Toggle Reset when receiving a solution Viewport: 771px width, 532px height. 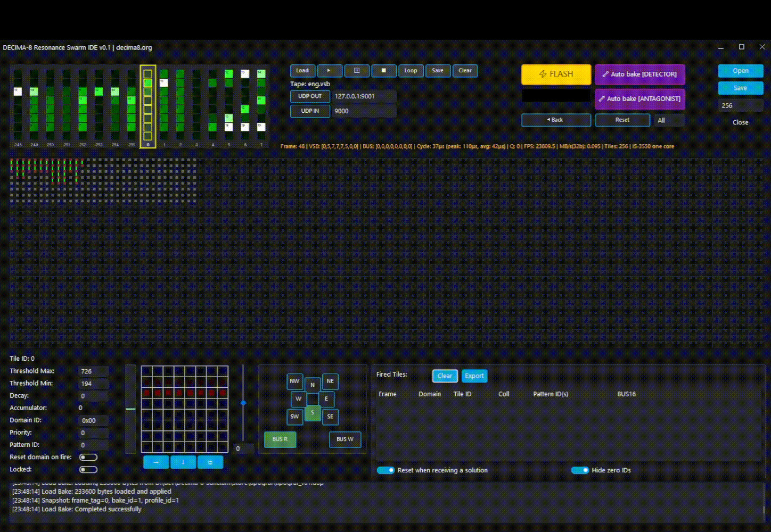[x=385, y=470]
